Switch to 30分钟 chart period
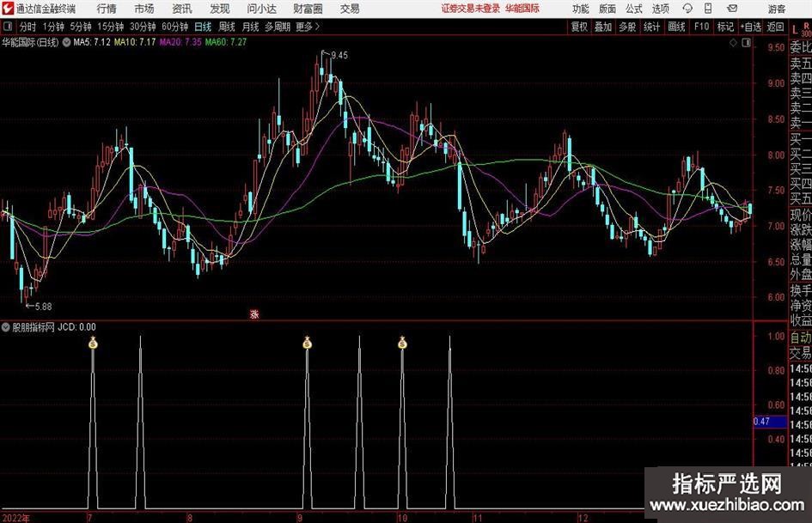 pyautogui.click(x=143, y=27)
